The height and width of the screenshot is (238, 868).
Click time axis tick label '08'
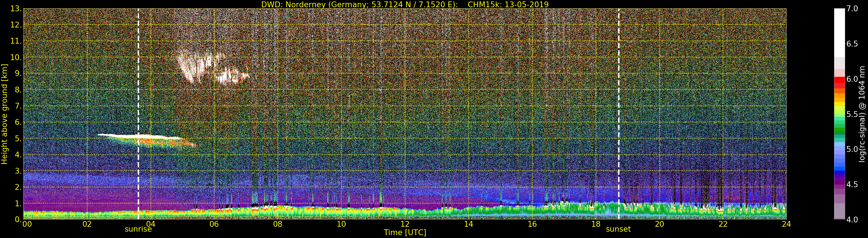(x=278, y=224)
